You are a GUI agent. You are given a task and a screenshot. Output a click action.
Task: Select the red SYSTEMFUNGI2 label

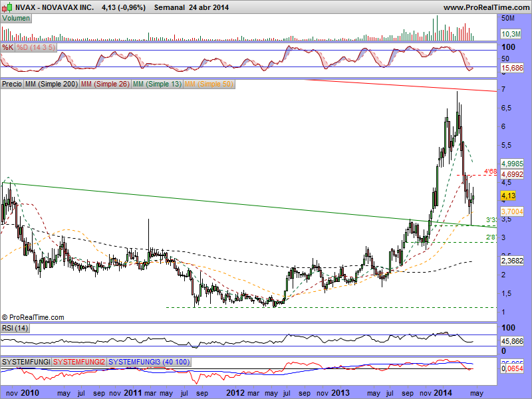pos(79,362)
